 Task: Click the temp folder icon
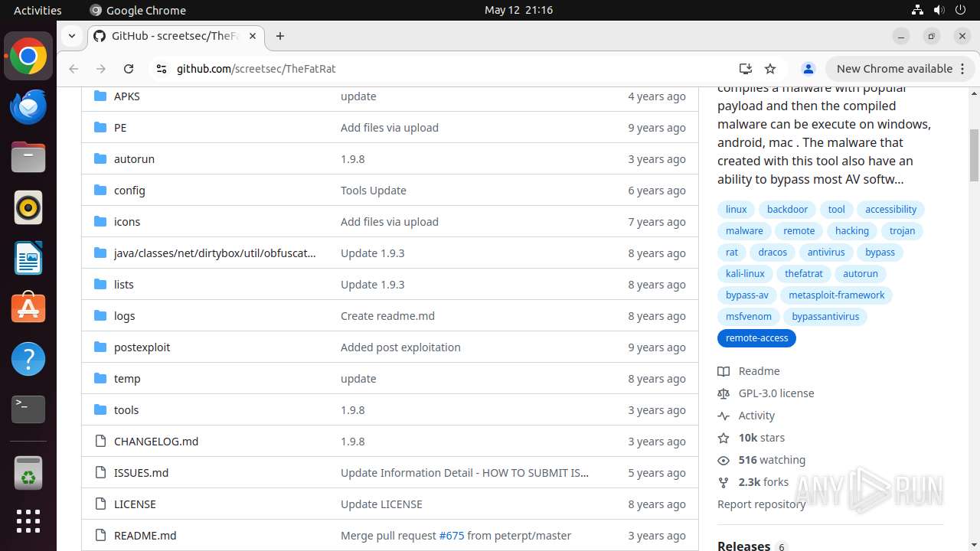(100, 378)
